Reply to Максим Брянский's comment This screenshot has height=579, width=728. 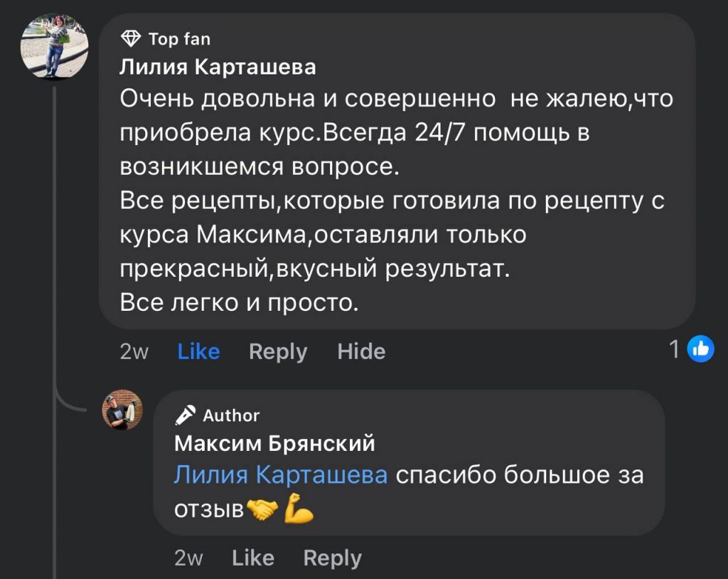332,558
